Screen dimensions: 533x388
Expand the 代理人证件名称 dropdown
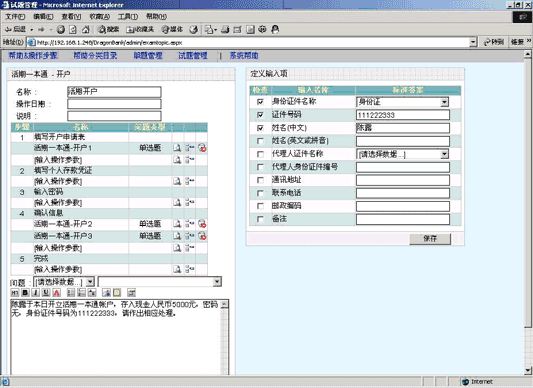pos(444,154)
